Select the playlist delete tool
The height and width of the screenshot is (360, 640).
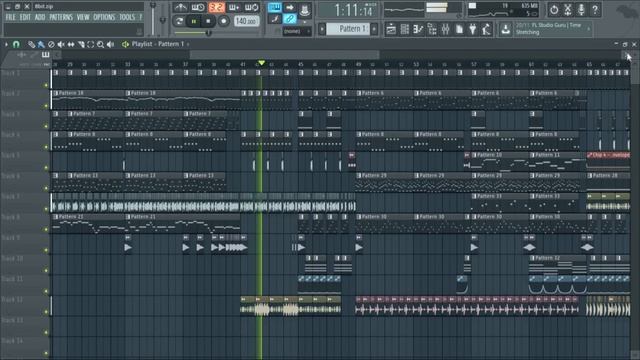coord(51,44)
